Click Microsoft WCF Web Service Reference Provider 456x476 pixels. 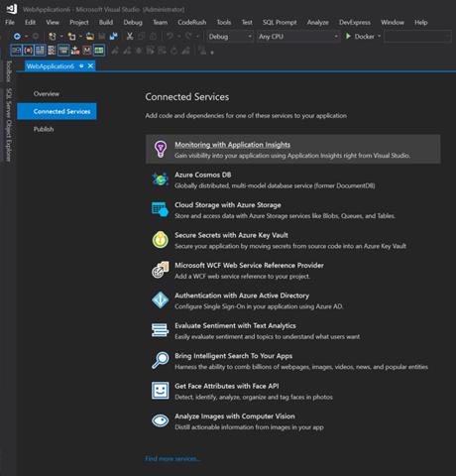249,265
